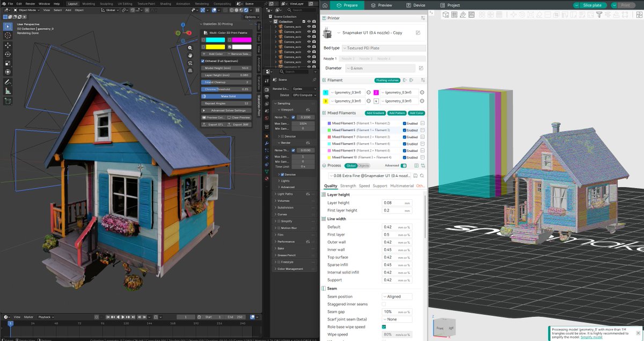Screen dimensions: 644x341
Task: Click the magenta palette color swatch
Action: pos(241,40)
